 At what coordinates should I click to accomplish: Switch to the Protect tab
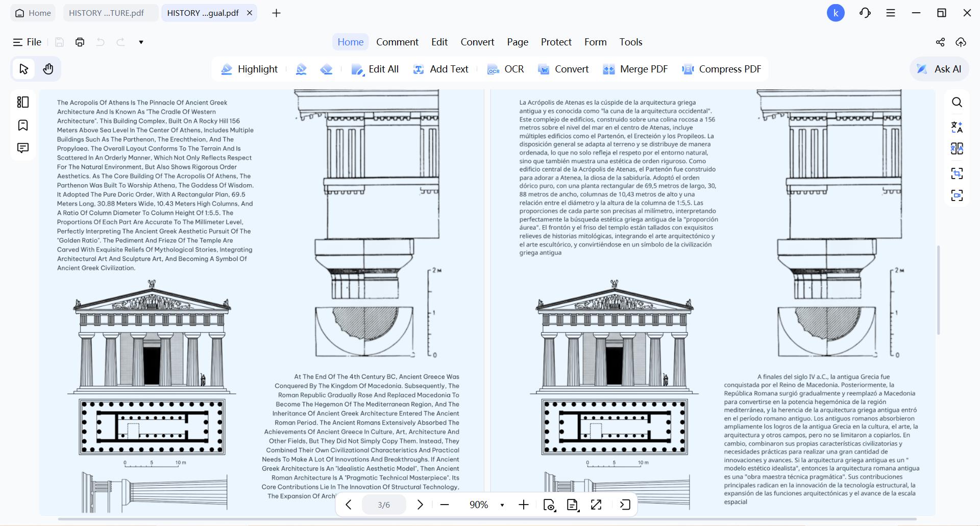point(556,42)
